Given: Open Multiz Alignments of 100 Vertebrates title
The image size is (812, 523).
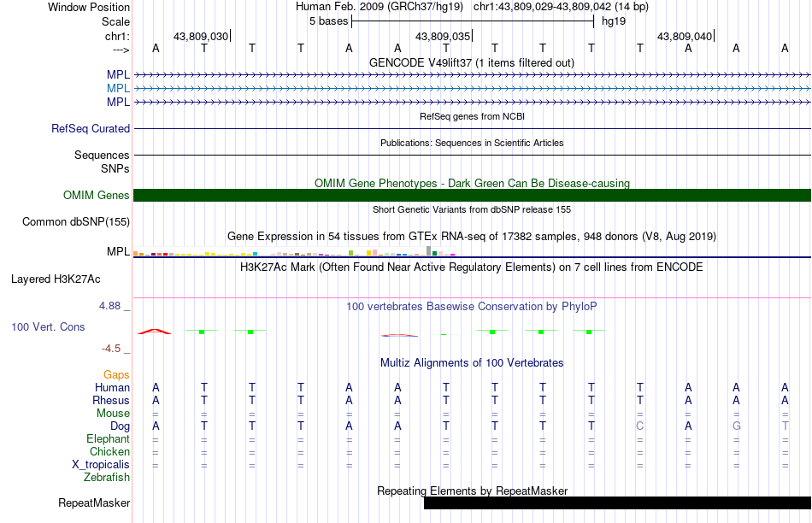Looking at the screenshot, I should [472, 363].
